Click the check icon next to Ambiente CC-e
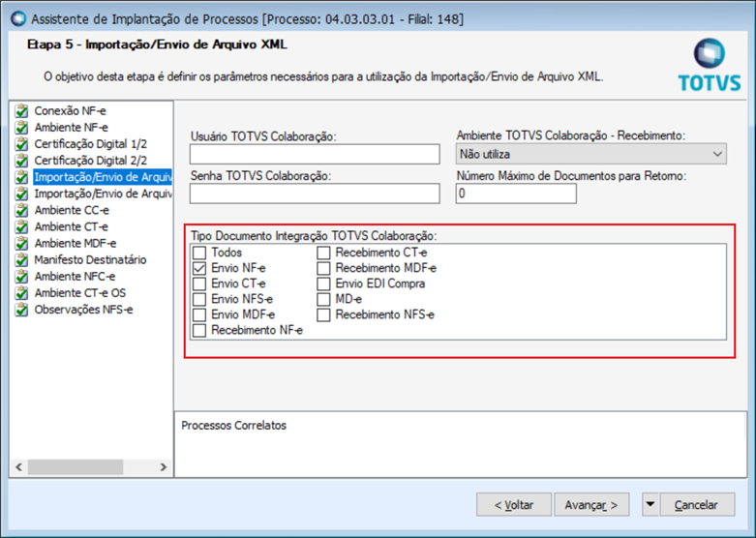This screenshot has width=756, height=538. (22, 210)
